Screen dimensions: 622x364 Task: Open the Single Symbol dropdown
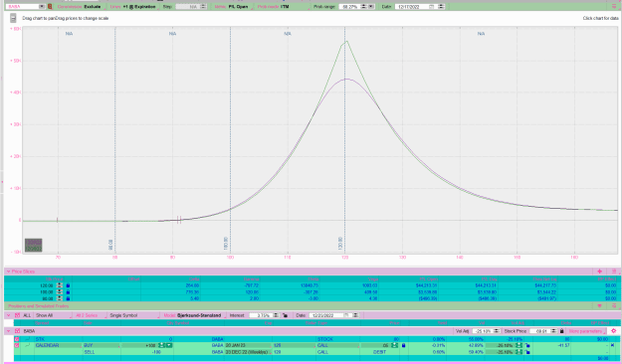tap(133, 315)
